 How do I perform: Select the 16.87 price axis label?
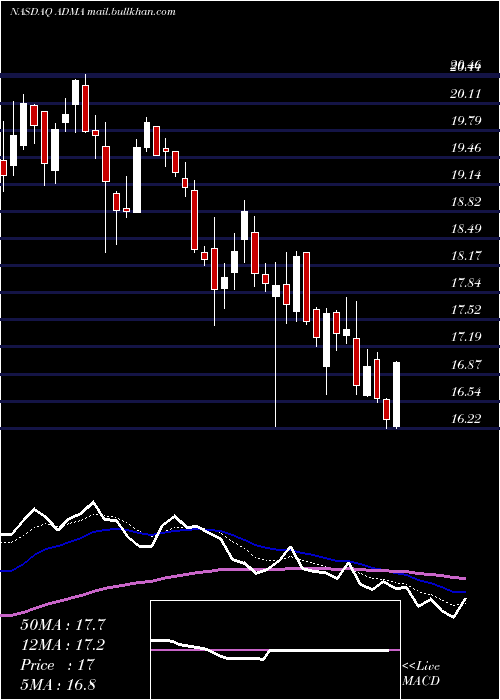466,365
